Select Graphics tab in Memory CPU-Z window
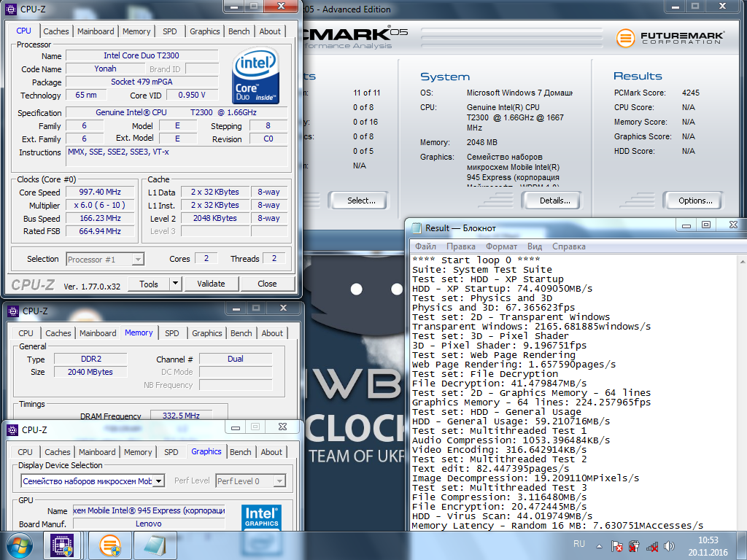The width and height of the screenshot is (747, 560). pyautogui.click(x=206, y=333)
